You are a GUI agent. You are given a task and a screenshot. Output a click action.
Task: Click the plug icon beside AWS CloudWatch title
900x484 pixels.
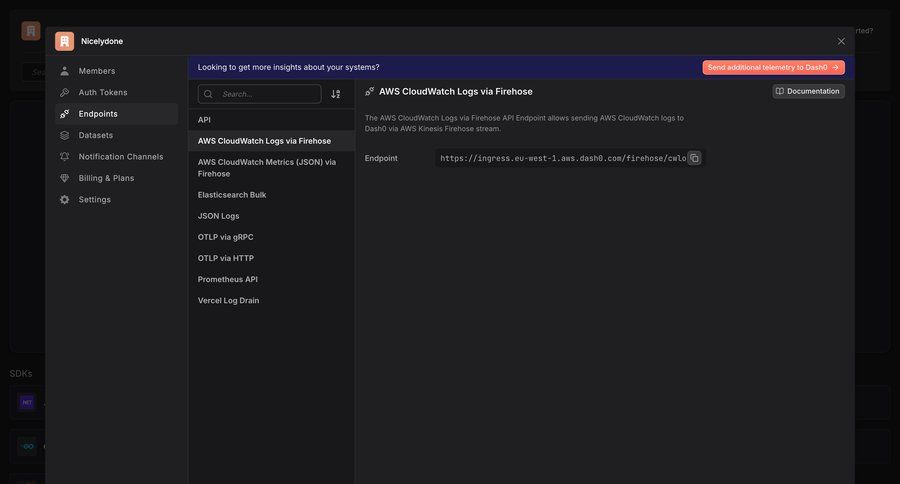click(x=370, y=91)
